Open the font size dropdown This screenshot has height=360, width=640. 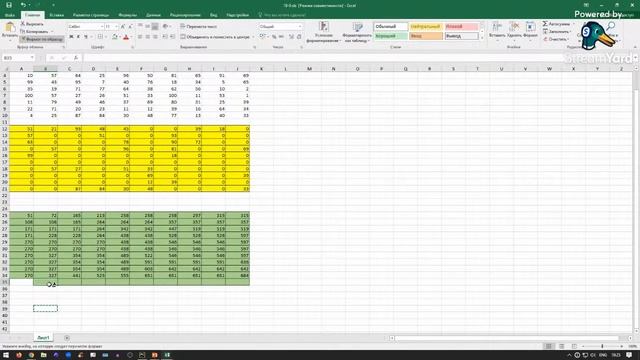[117, 27]
